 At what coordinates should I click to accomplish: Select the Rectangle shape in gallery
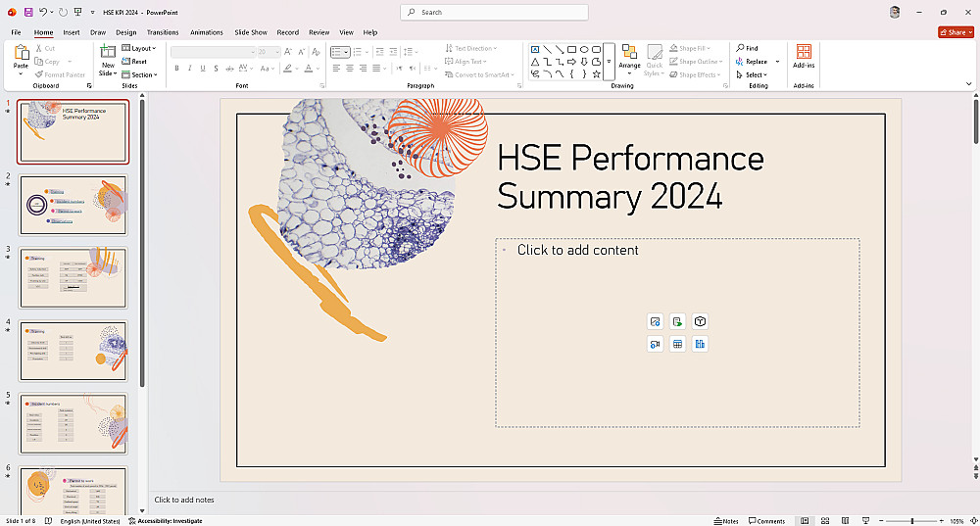[x=572, y=49]
